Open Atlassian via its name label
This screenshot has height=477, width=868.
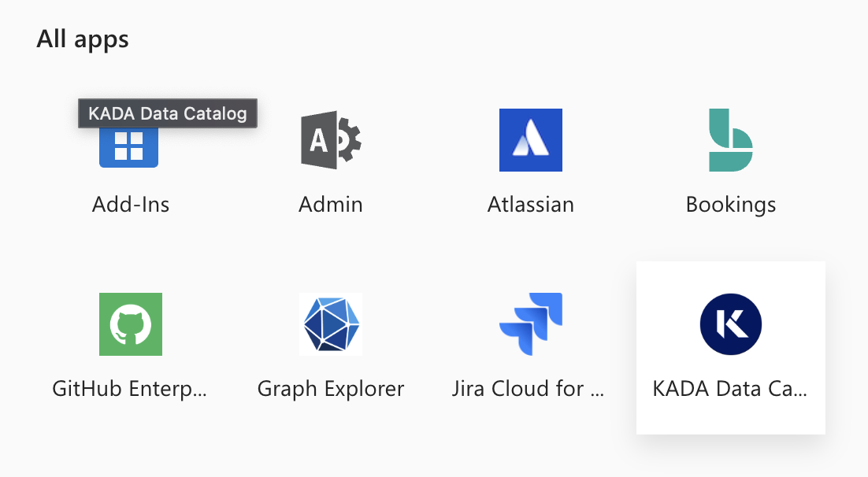coord(530,204)
